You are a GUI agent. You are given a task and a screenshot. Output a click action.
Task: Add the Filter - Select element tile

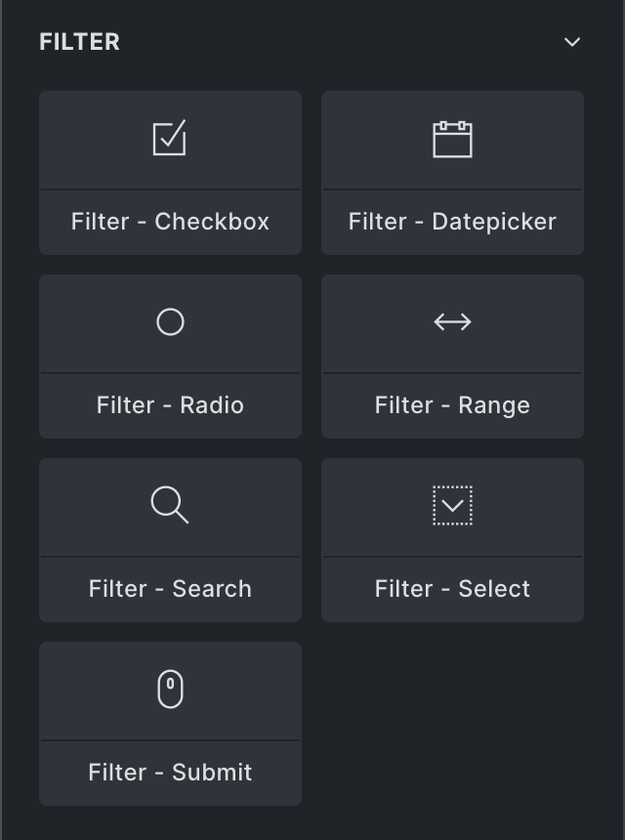(452, 540)
